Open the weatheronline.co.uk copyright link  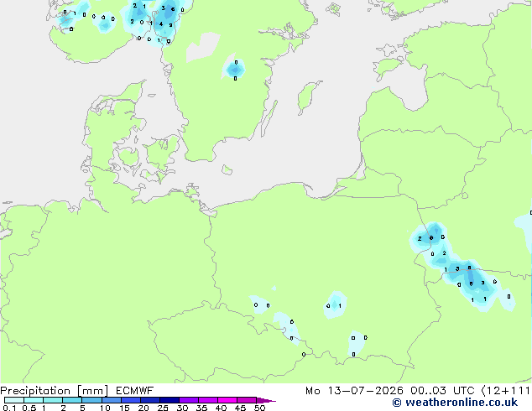tap(455, 403)
